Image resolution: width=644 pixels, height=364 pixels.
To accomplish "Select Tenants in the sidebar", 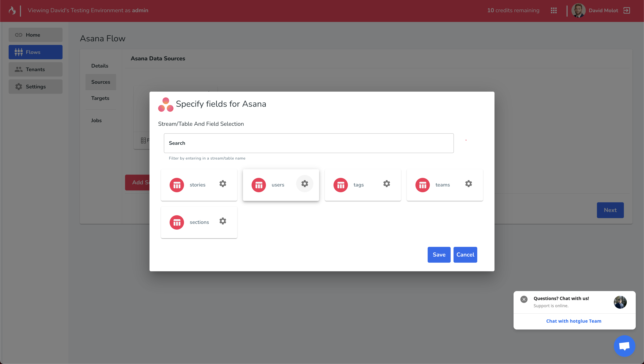I will pos(36,69).
